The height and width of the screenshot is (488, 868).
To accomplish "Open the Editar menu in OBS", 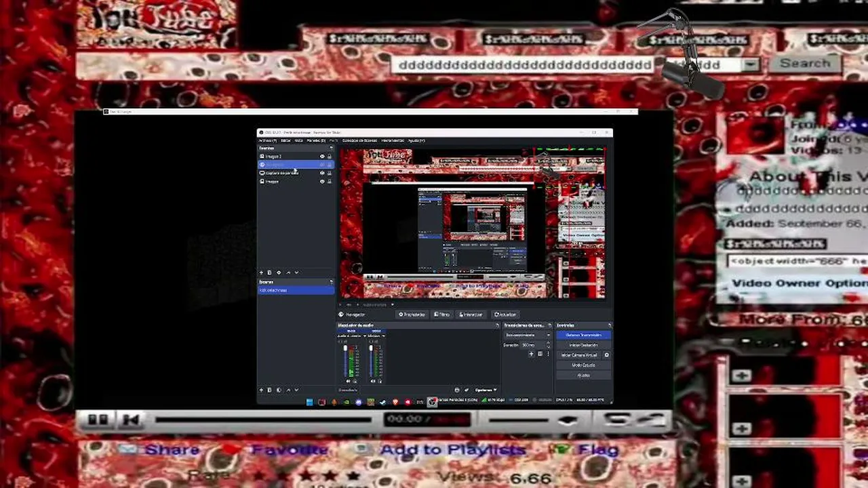I will click(x=285, y=140).
